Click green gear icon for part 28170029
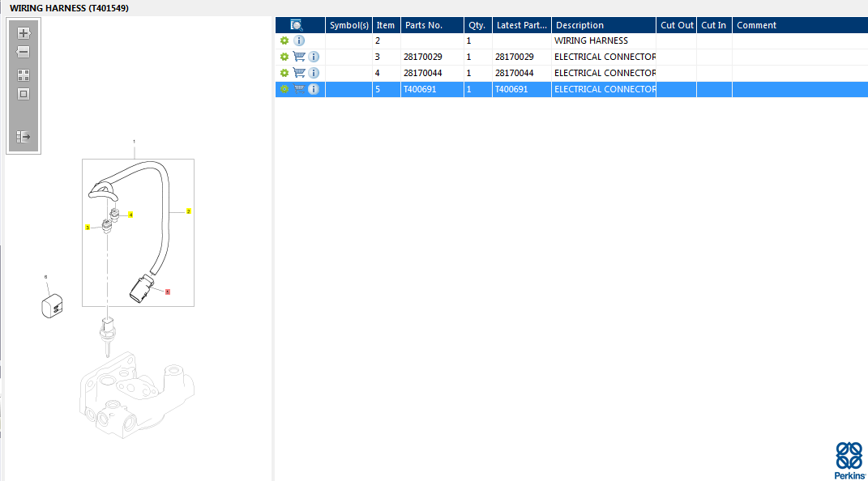The image size is (868, 481). [284, 57]
